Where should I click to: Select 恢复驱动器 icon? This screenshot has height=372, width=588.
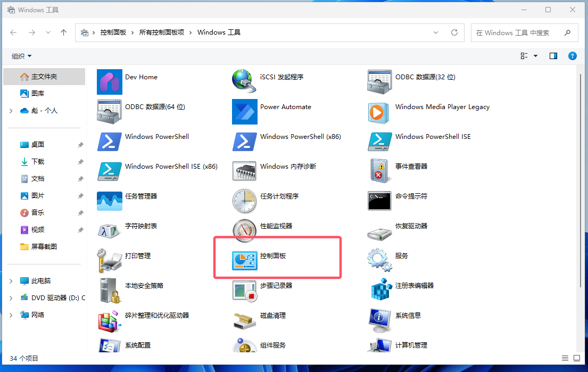(379, 233)
